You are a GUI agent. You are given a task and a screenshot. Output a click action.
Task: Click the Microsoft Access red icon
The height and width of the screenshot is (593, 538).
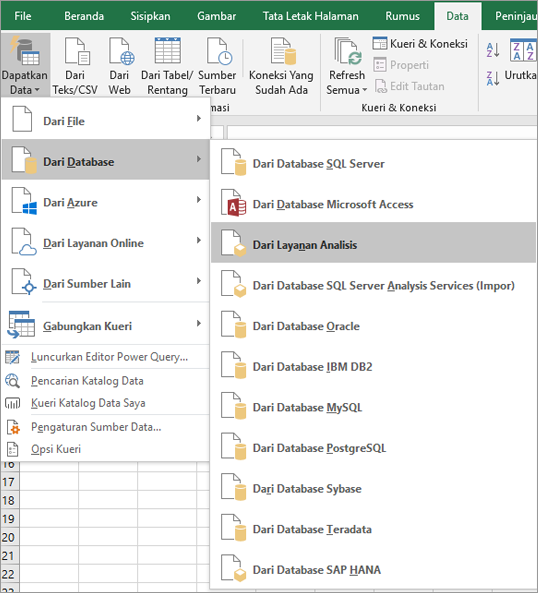(x=234, y=203)
